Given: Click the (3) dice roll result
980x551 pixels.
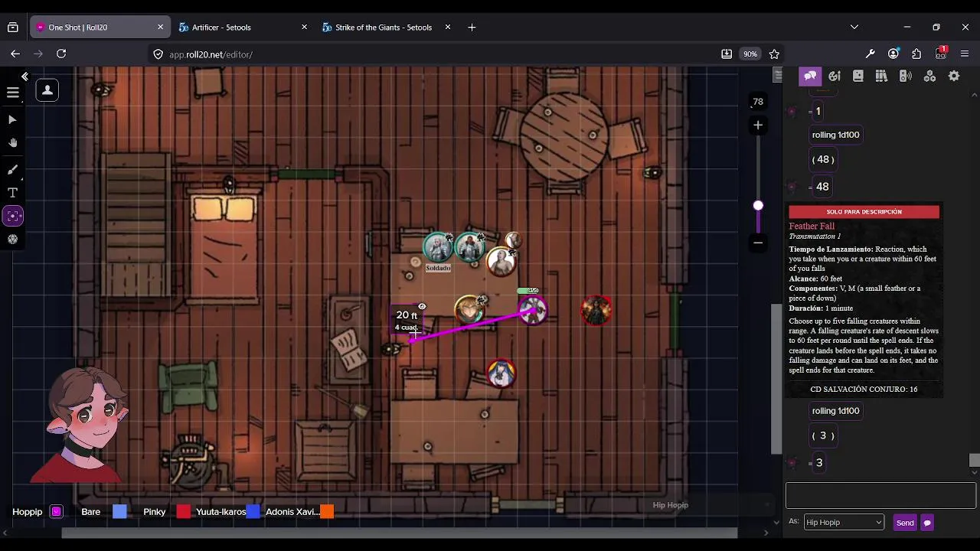Looking at the screenshot, I should click(x=823, y=435).
